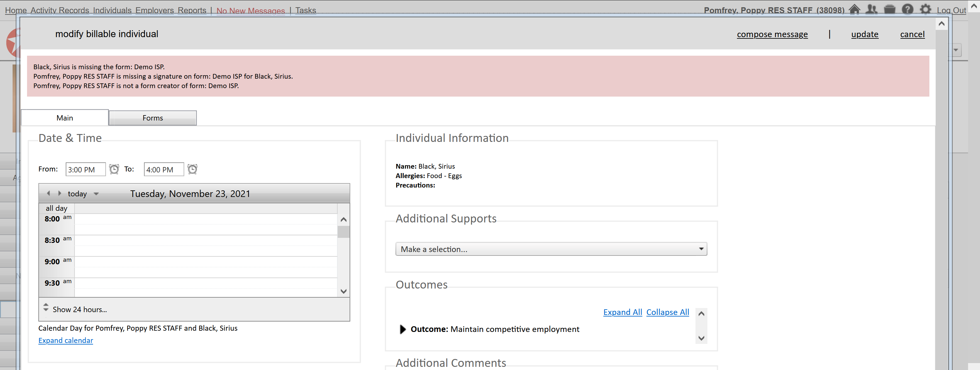Viewport: 980px width, 370px height.
Task: Click update to save billable individual
Action: (x=864, y=34)
